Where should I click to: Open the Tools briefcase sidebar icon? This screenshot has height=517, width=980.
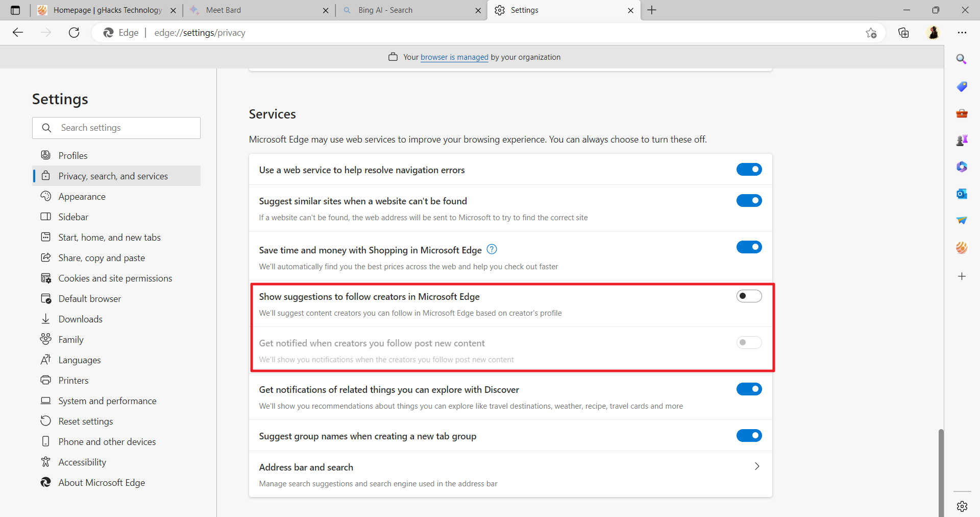pos(962,113)
